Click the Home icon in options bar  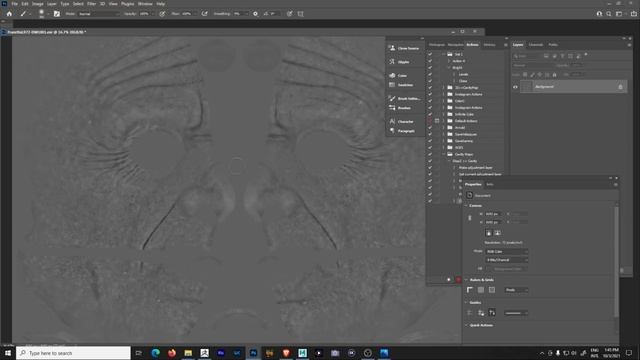click(x=9, y=14)
